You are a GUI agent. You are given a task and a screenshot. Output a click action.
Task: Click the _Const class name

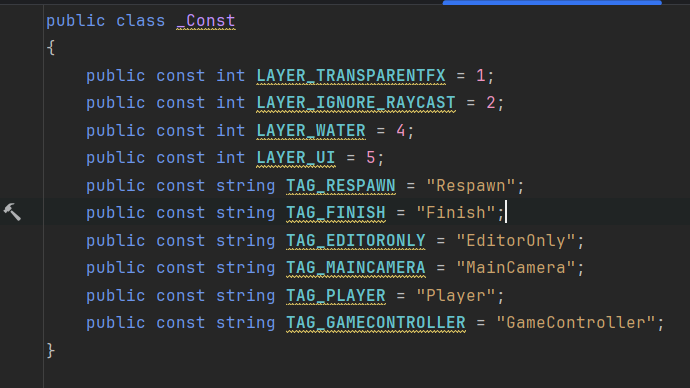click(206, 21)
